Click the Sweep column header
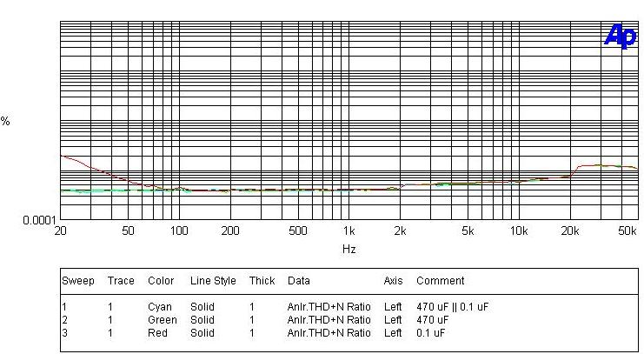The width and height of the screenshot is (644, 354). tap(78, 281)
